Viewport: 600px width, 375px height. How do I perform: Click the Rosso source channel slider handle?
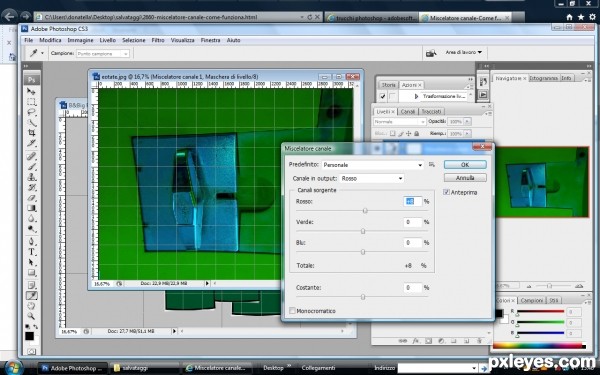(365, 211)
